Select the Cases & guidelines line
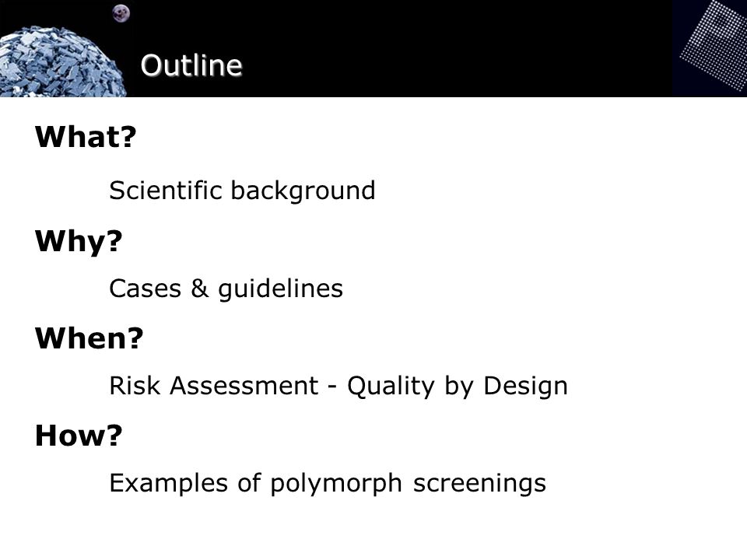Viewport: 747px width, 560px height. coord(226,289)
